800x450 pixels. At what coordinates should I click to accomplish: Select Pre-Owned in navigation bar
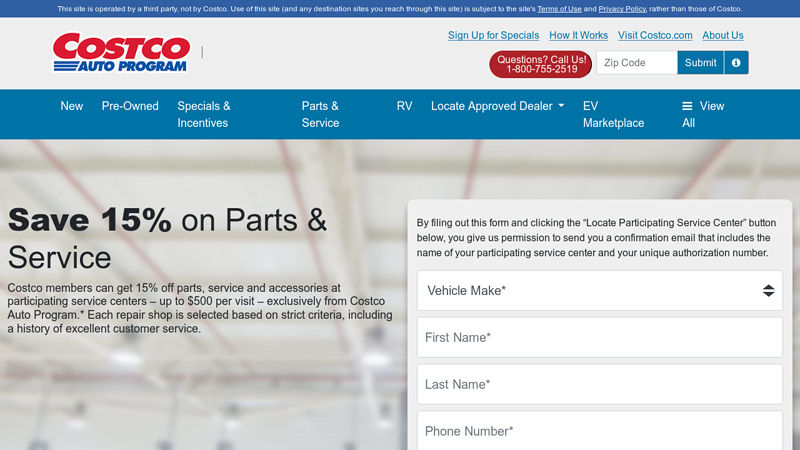pos(130,106)
